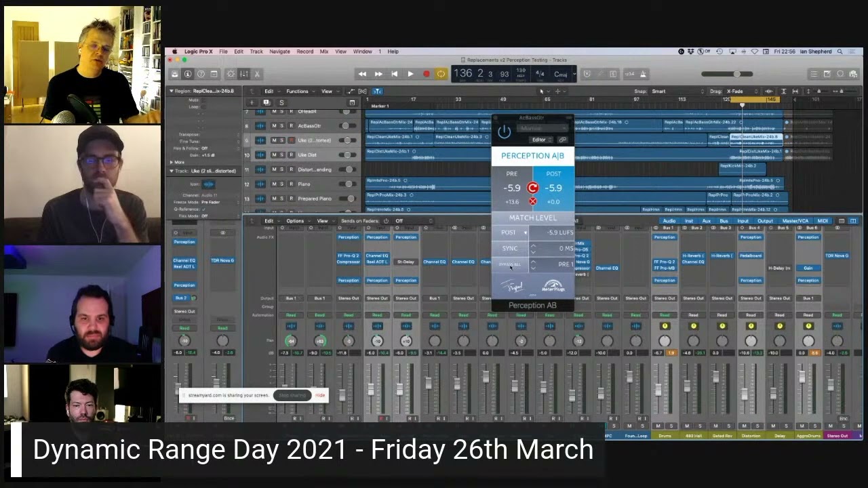The image size is (868, 488).
Task: Collapse the Region inspector disclosure triangle
Action: click(172, 91)
